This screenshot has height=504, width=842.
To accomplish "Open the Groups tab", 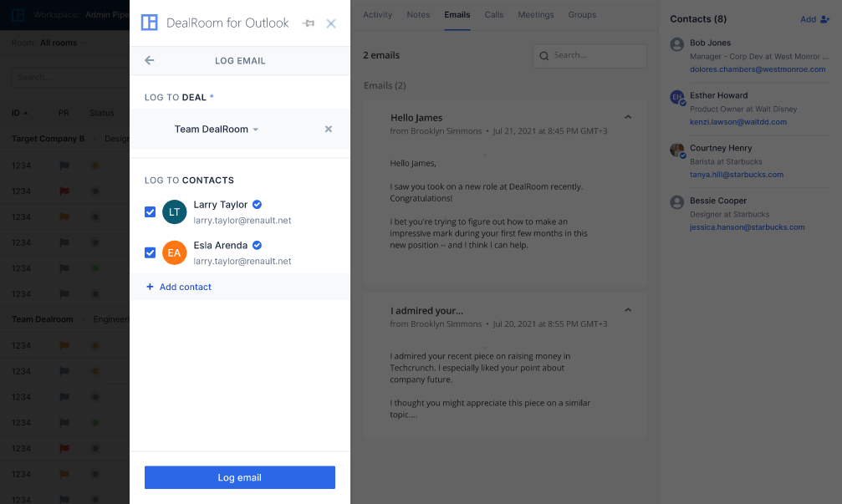I will tap(581, 14).
